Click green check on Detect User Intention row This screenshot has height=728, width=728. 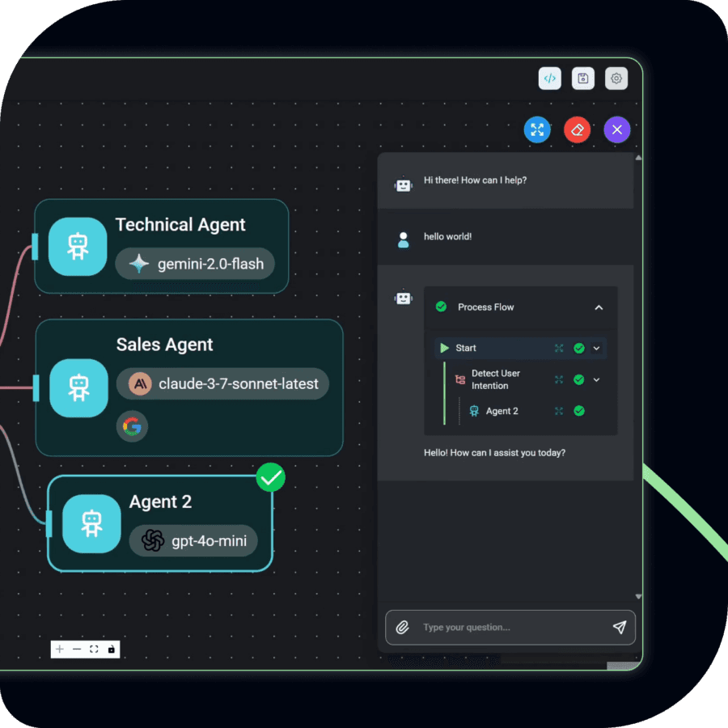tap(579, 380)
